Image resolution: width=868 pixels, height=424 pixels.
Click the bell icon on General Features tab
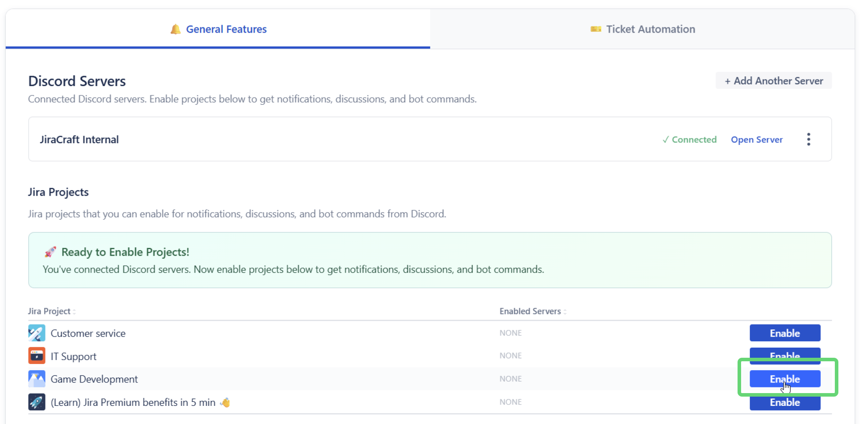tap(176, 29)
